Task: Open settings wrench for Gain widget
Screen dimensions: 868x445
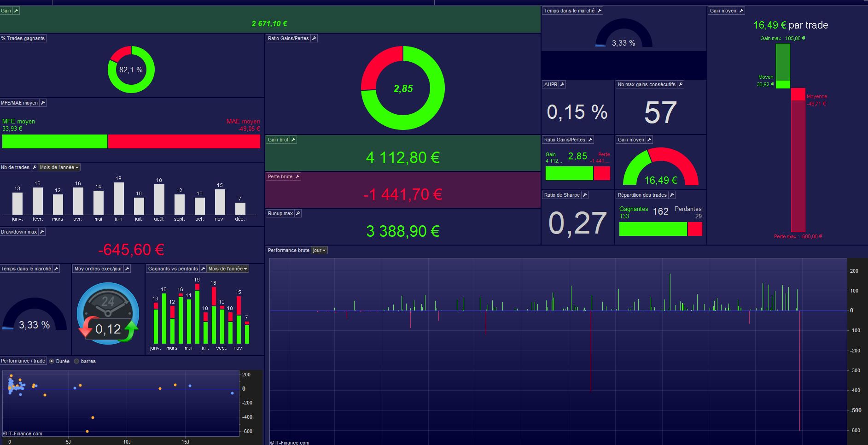Action: coord(16,11)
